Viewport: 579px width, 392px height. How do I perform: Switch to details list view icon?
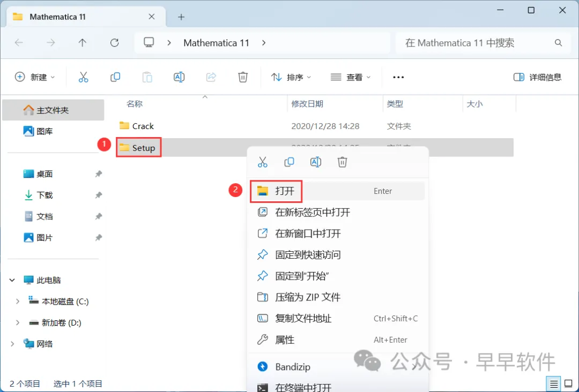554,384
